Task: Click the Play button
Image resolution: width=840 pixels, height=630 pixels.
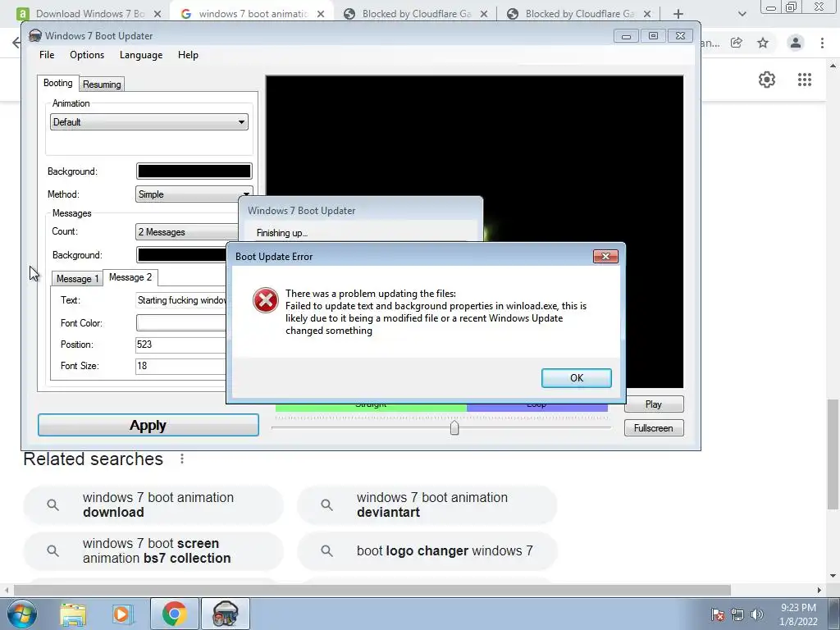Action: coord(654,404)
